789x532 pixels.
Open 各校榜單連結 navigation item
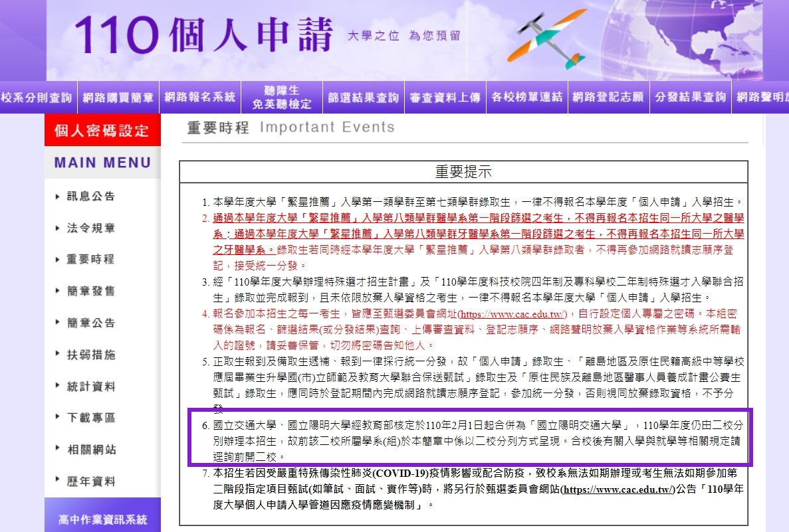point(527,98)
